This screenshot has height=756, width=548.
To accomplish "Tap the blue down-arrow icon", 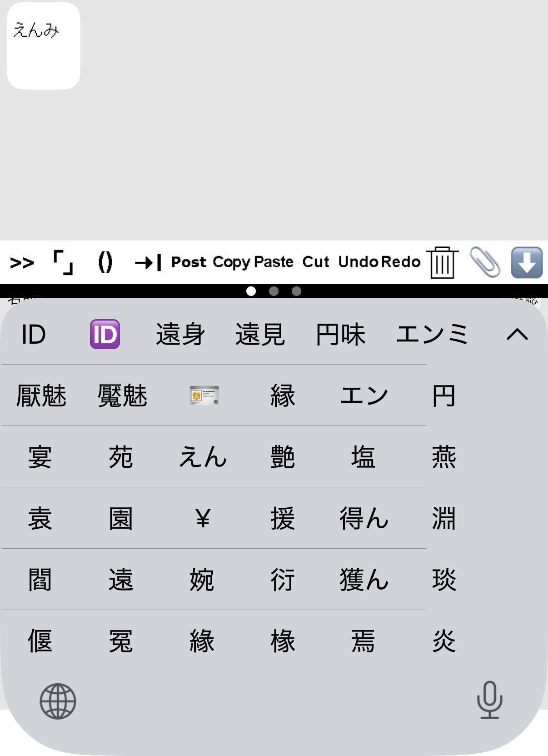I will point(527,262).
